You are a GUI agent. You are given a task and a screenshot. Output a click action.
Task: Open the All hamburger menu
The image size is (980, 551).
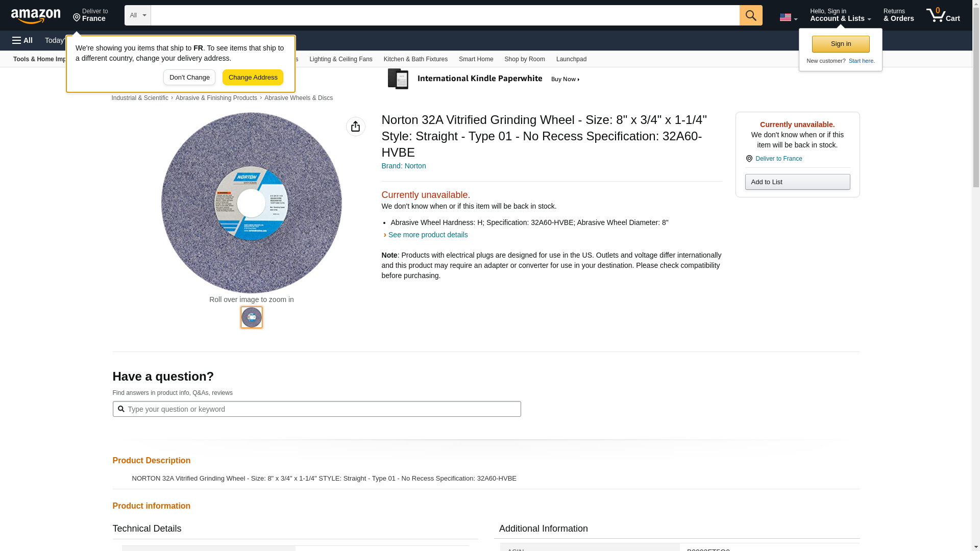click(x=22, y=40)
